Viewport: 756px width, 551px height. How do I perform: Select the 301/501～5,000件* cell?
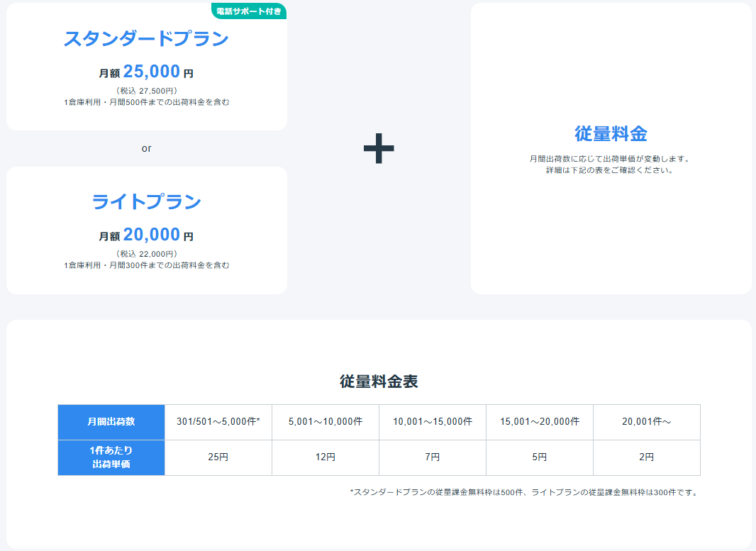(218, 422)
